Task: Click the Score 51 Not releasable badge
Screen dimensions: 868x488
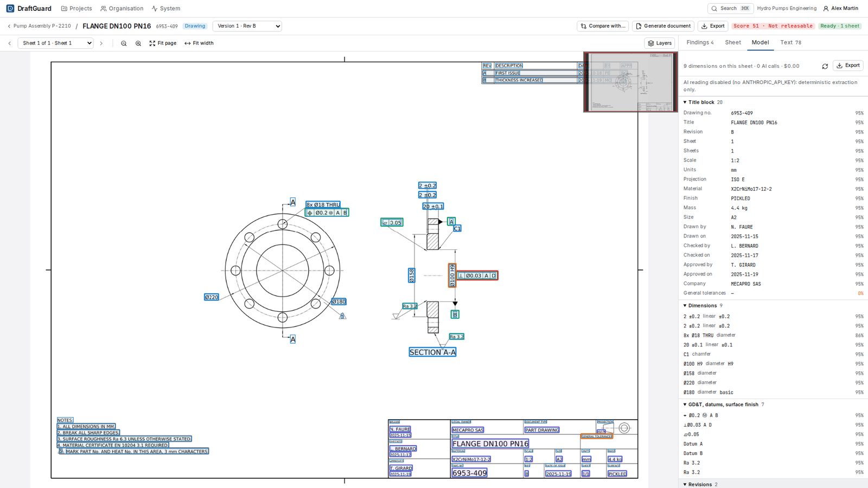Action: click(773, 26)
